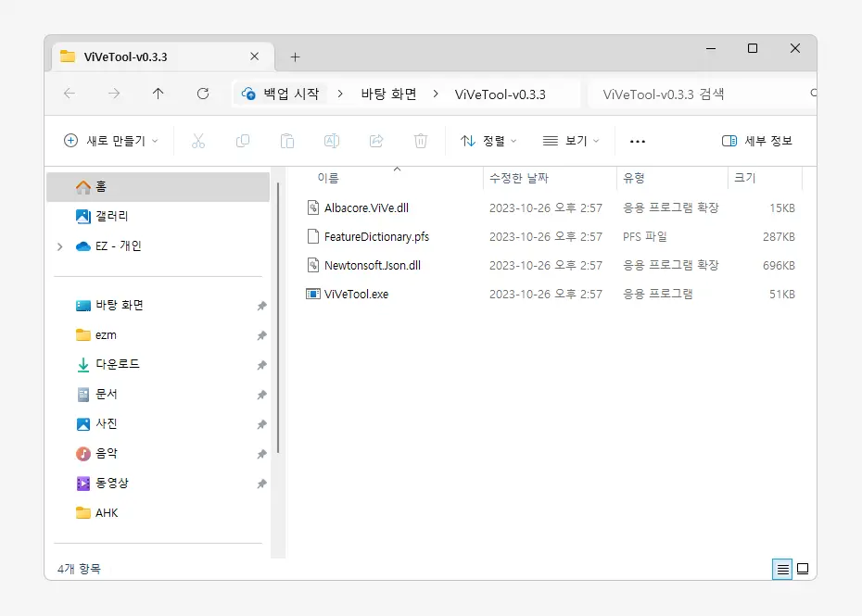Click the PFS 파일 type cell
862x616 pixels.
(645, 237)
